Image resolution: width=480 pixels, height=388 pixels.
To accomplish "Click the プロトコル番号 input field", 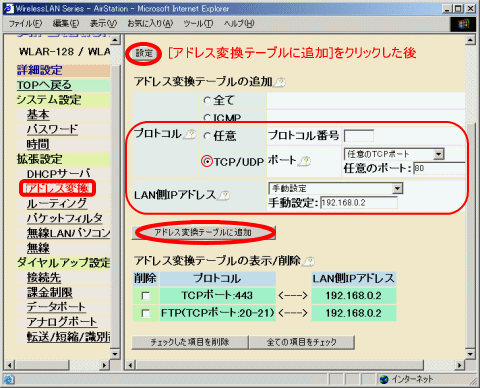I will pos(359,136).
